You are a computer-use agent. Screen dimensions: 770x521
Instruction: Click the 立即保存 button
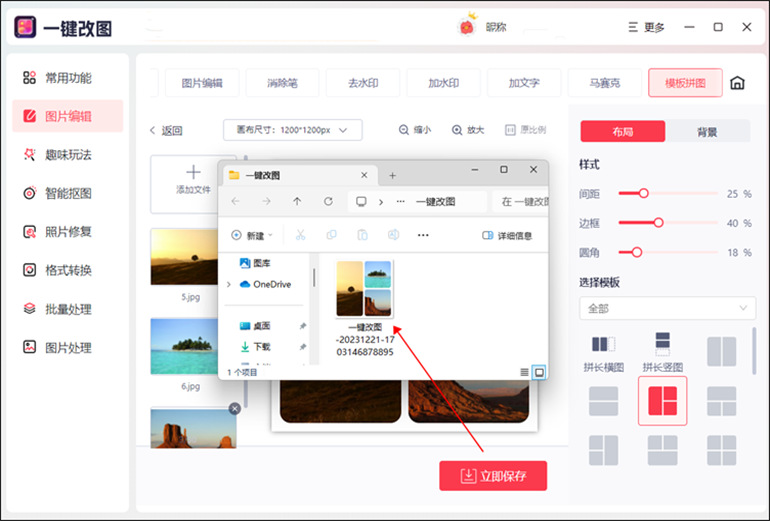493,475
